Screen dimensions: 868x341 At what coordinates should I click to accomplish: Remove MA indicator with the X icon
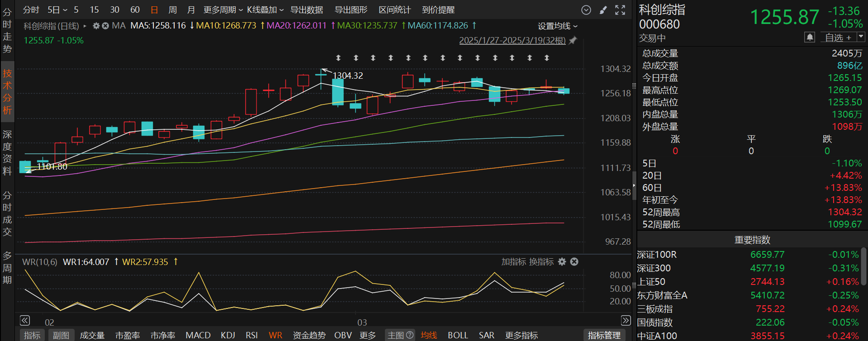point(105,26)
